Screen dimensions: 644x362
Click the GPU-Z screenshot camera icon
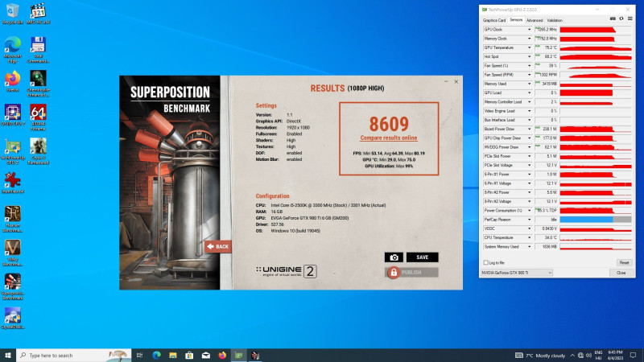pos(613,19)
